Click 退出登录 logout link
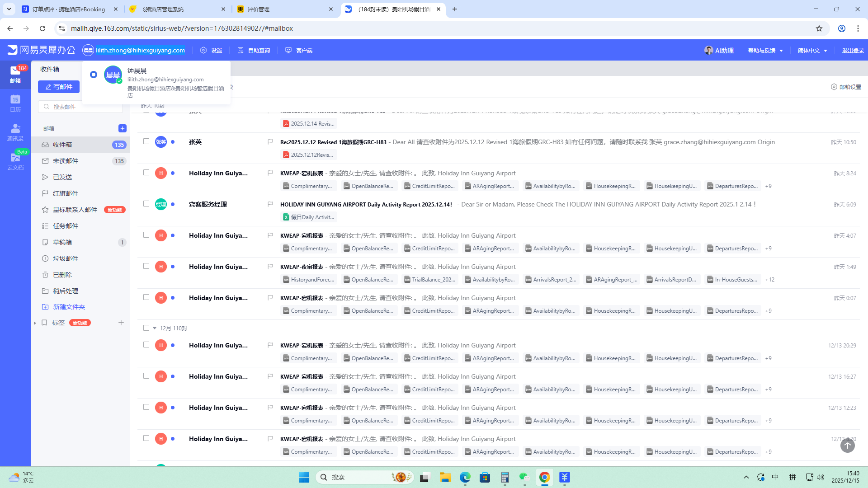Image resolution: width=868 pixels, height=488 pixels. (x=853, y=50)
